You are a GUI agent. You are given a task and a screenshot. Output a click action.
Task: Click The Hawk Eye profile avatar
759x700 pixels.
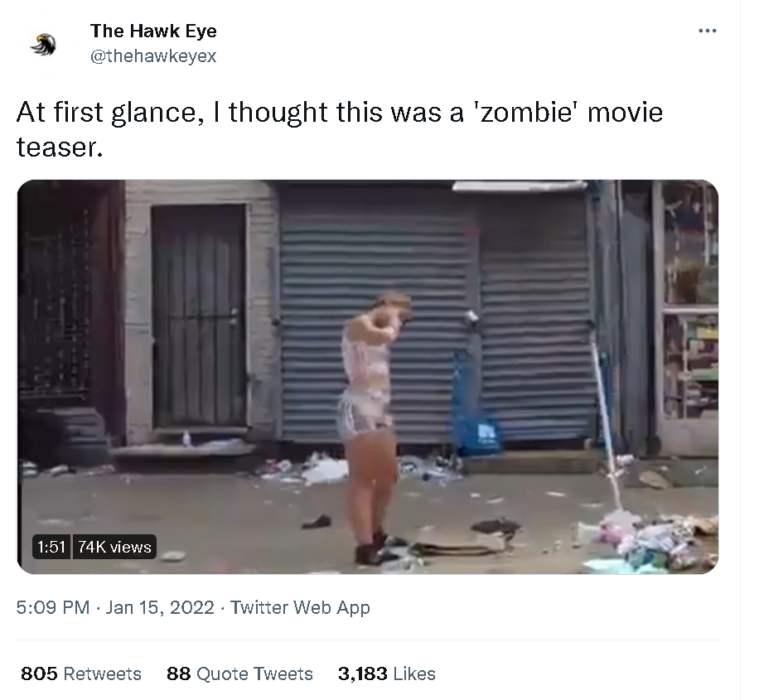(x=43, y=45)
